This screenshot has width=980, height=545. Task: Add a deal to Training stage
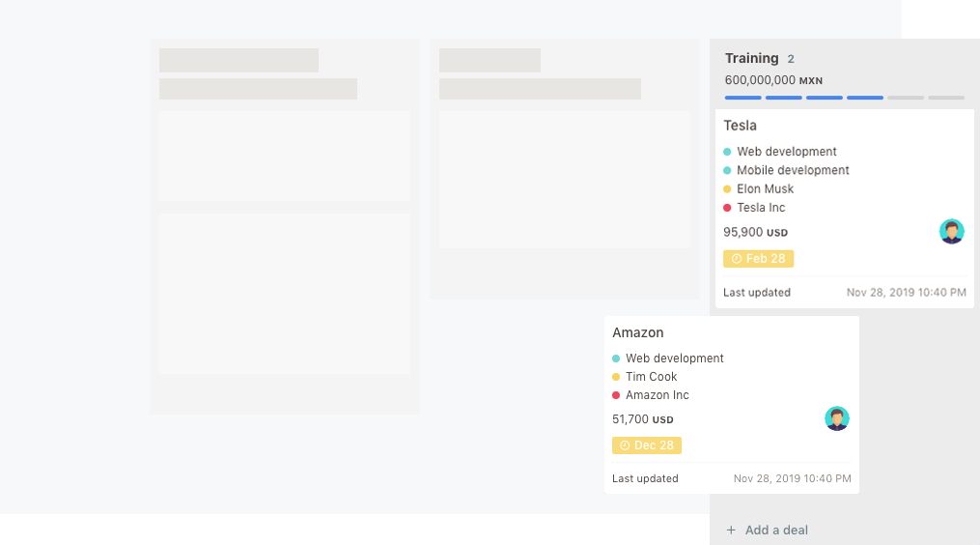(x=775, y=531)
